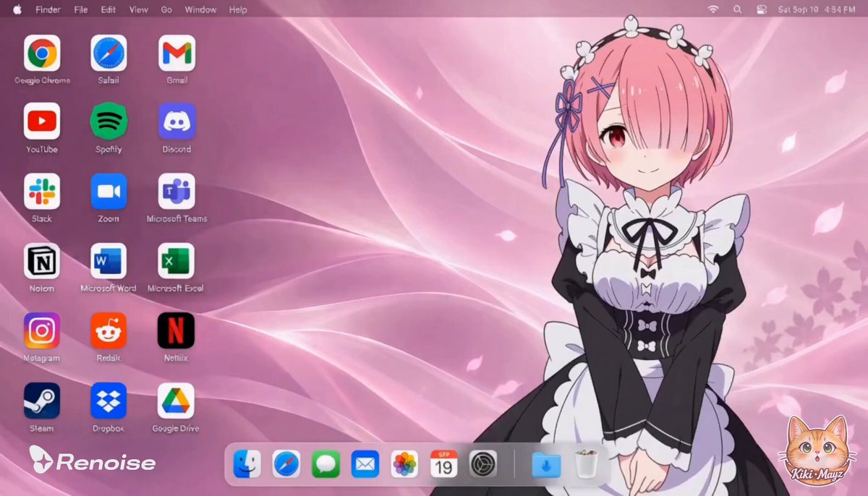
Task: Open the Trash in the Dock
Action: click(x=586, y=463)
